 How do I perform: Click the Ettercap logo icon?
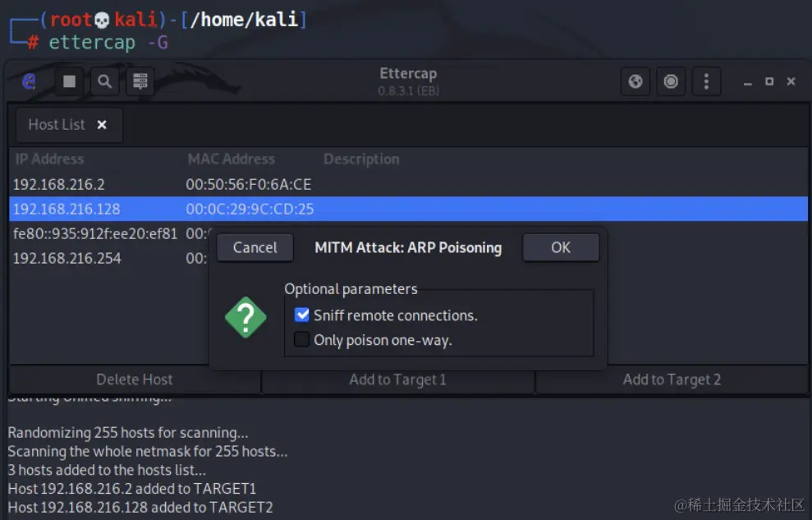pos(30,81)
